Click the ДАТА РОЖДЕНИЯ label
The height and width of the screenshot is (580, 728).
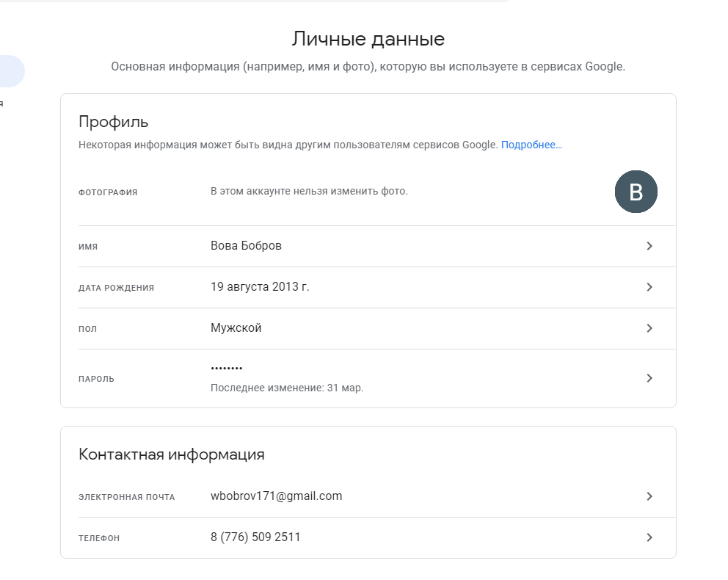116,288
